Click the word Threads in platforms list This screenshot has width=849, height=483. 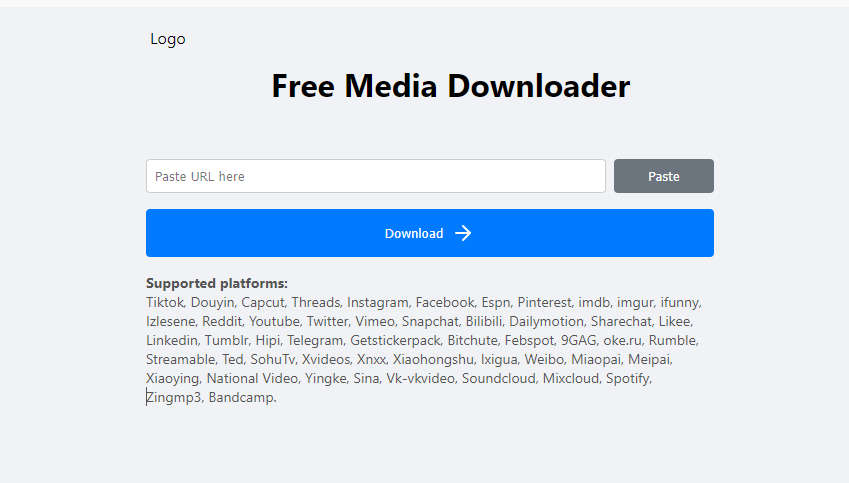pyautogui.click(x=316, y=302)
